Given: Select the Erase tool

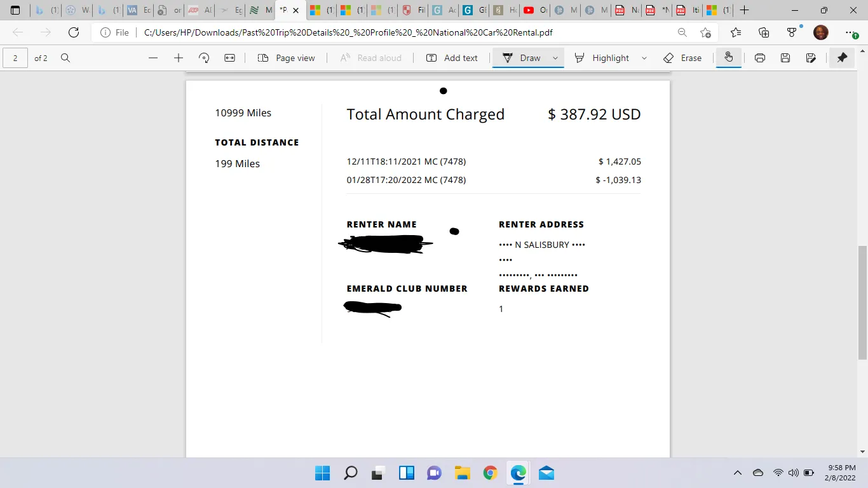Looking at the screenshot, I should click(x=682, y=58).
